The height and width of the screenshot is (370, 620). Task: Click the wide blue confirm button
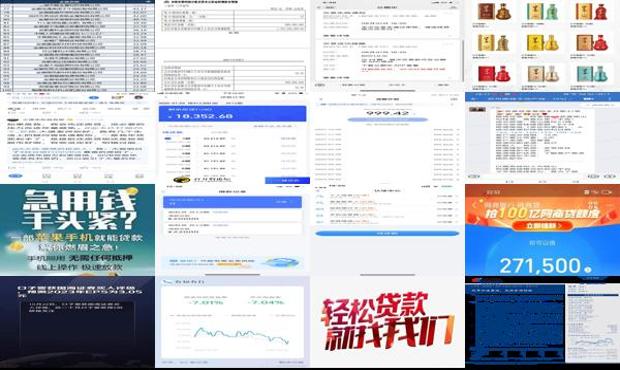[x=387, y=234]
